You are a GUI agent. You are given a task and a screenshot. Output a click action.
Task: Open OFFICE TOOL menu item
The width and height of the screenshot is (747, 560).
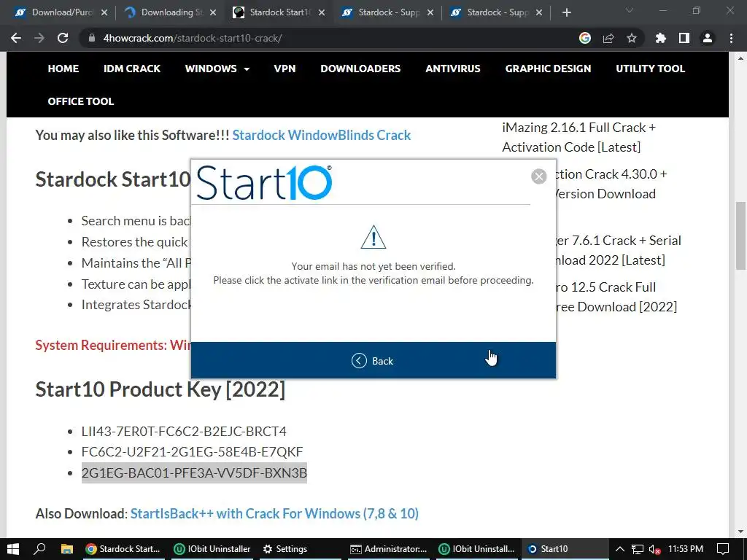coord(80,101)
